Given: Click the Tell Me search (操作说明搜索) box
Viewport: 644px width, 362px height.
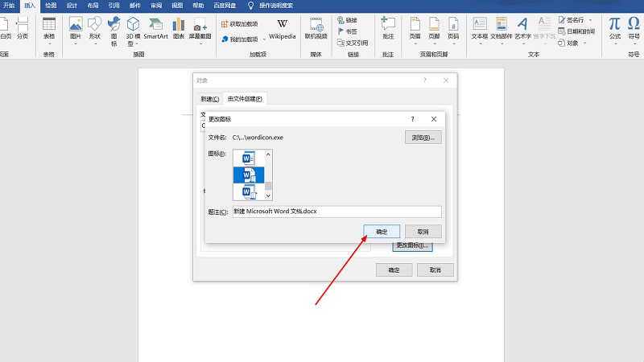Looking at the screenshot, I should click(x=276, y=6).
